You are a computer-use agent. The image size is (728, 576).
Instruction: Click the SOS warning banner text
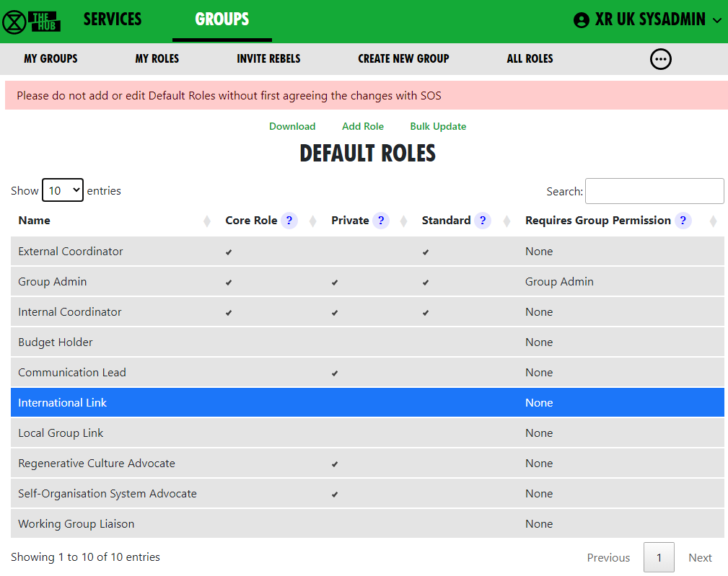[x=229, y=96]
